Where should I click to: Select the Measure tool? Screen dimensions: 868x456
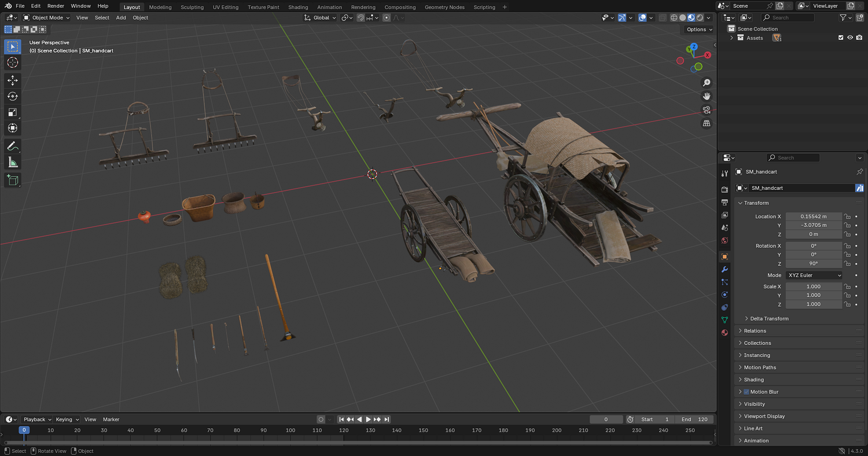[13, 163]
